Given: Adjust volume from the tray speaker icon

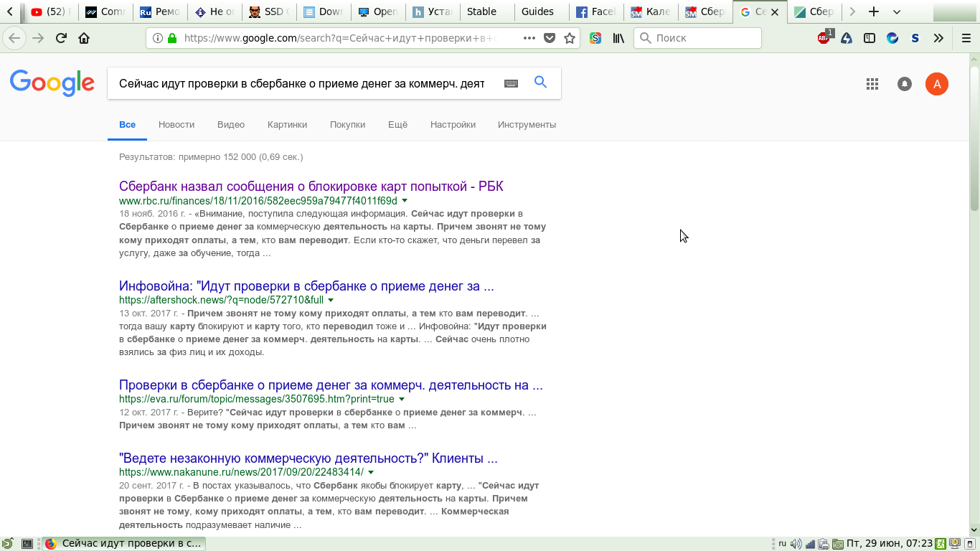Looking at the screenshot, I should point(796,544).
